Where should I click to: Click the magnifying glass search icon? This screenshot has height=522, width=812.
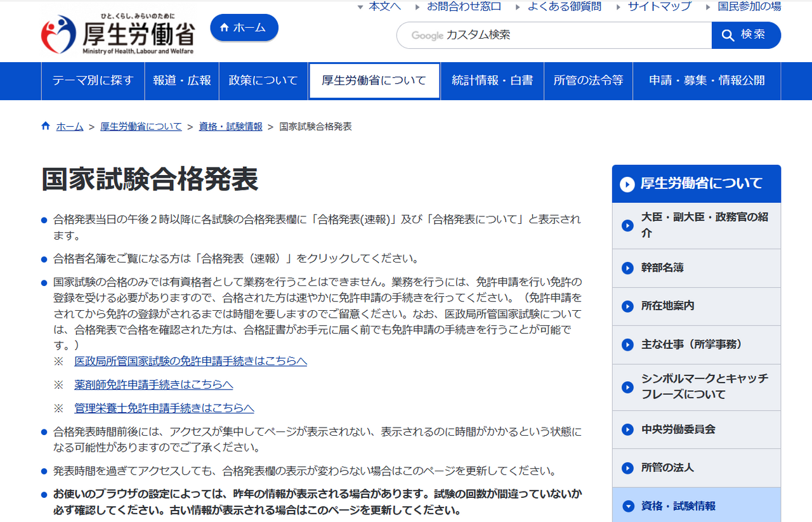(728, 35)
